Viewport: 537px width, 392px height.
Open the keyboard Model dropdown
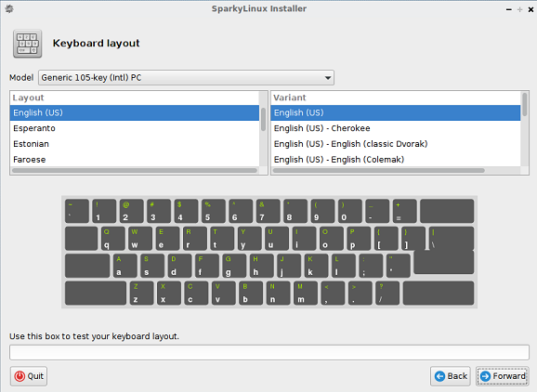pos(187,78)
